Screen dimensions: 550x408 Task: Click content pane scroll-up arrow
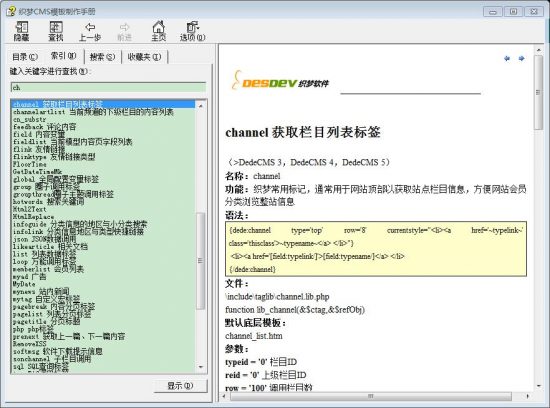538,51
